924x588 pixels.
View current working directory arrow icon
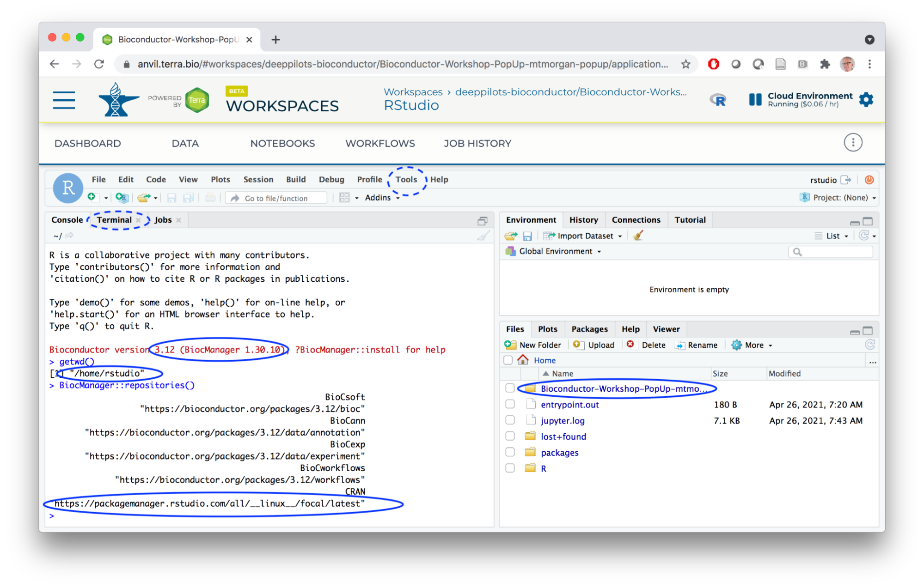point(69,236)
